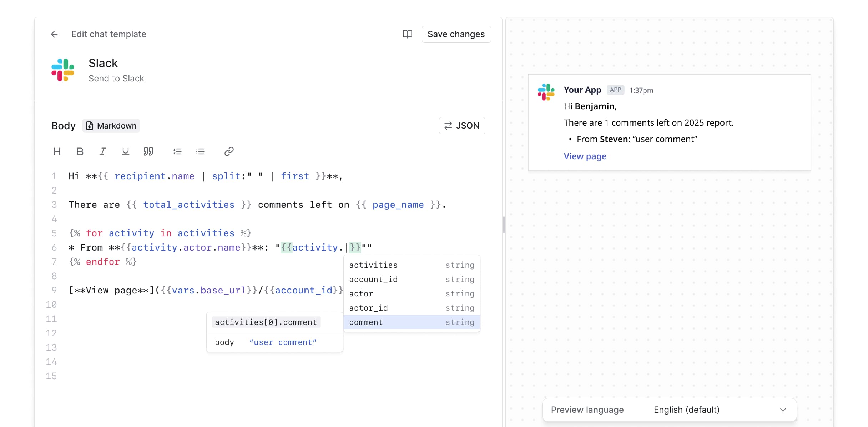This screenshot has height=427, width=868.
Task: Apply bold formatting in the editor toolbar
Action: 80,151
